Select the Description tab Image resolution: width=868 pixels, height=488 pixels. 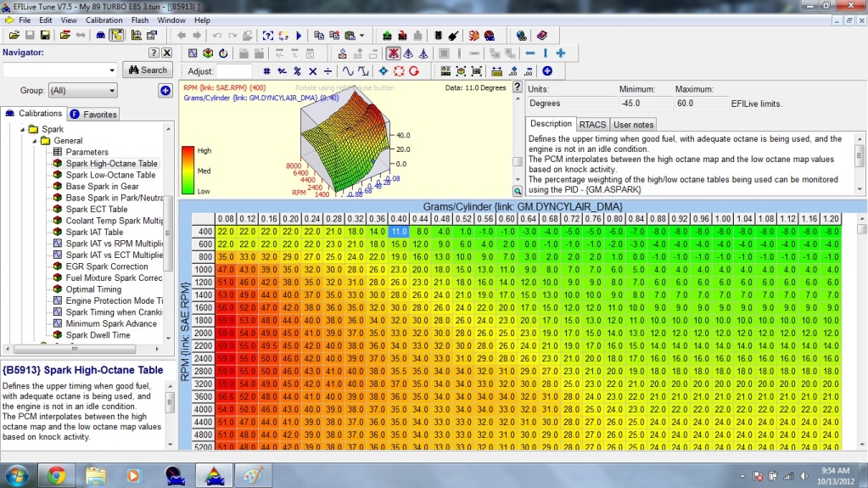551,124
